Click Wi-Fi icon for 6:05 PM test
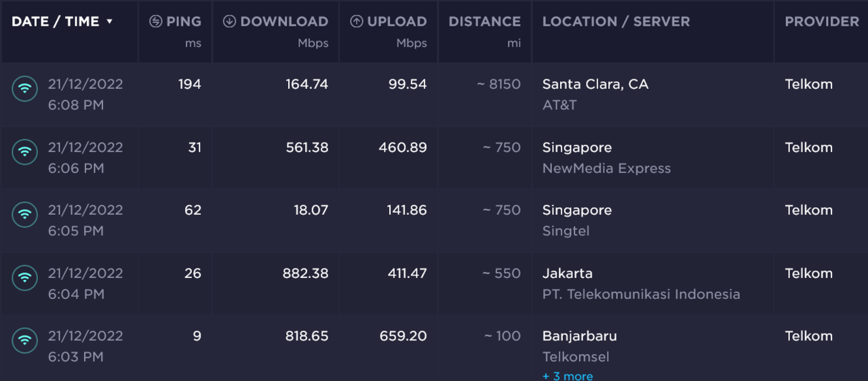The width and height of the screenshot is (868, 381). pos(25,214)
